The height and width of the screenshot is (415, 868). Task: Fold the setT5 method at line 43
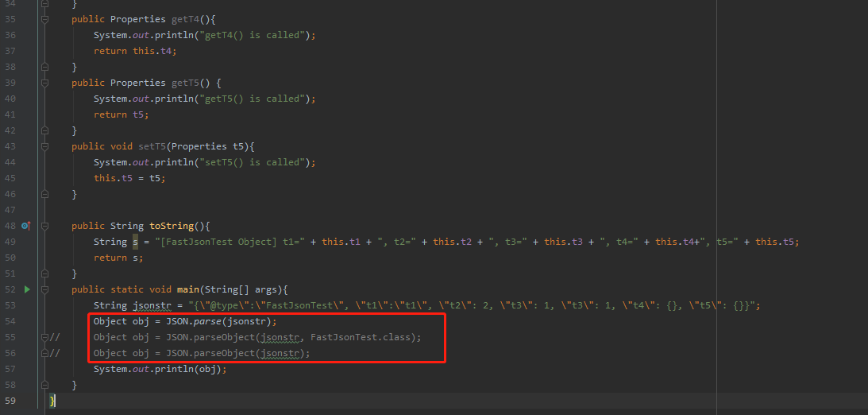tap(44, 146)
